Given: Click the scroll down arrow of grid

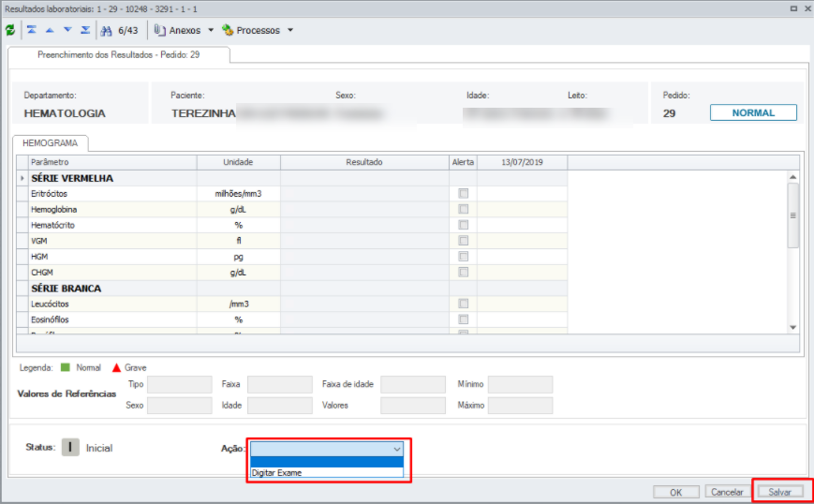Looking at the screenshot, I should (x=792, y=328).
